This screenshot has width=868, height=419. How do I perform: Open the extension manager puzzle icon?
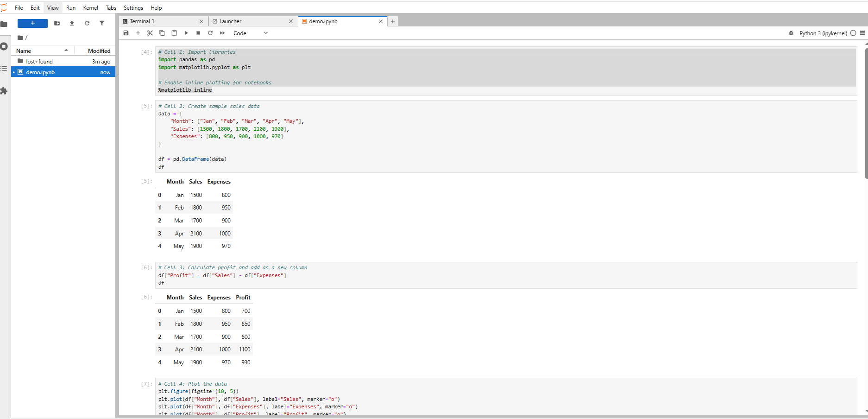(4, 91)
